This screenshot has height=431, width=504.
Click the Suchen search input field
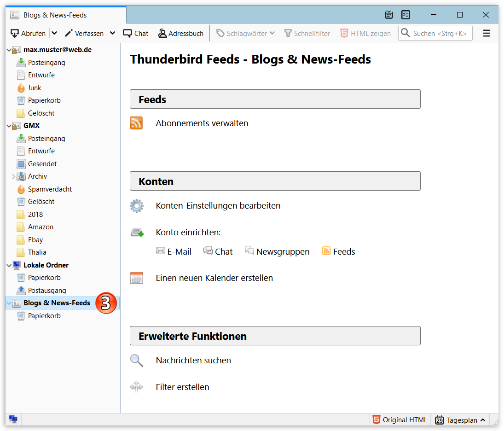click(440, 33)
